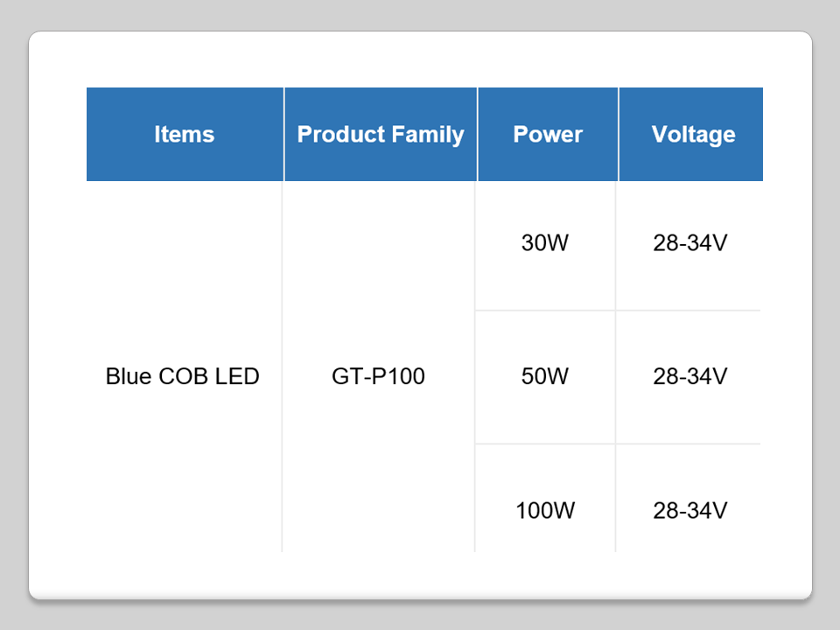Click column border between 100W and its 28-34V cell
The height and width of the screenshot is (630, 840).
tap(616, 510)
